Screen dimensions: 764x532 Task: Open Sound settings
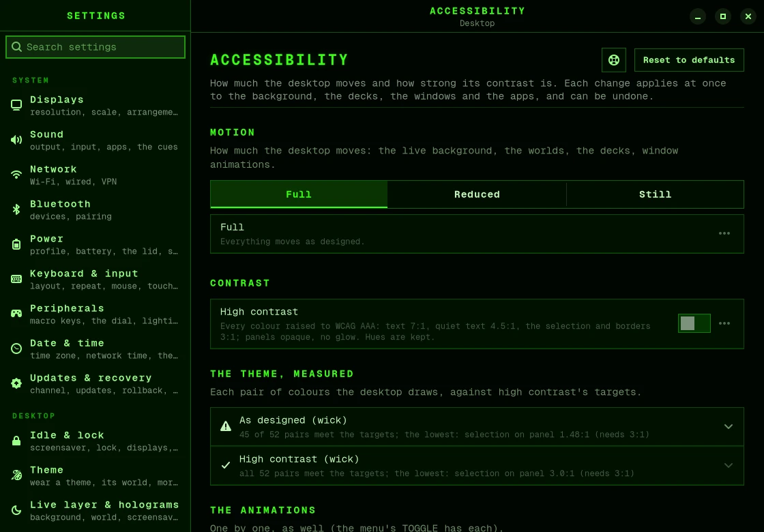[95, 141]
